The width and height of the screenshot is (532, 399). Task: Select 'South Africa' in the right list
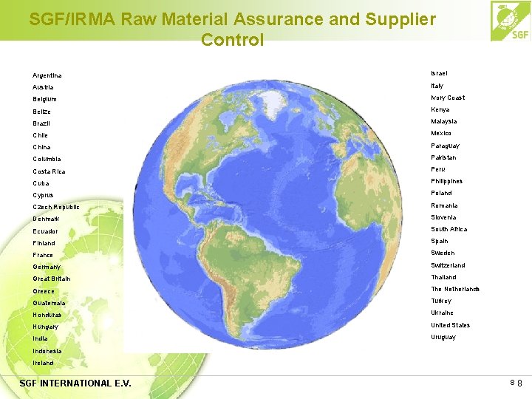coord(449,229)
